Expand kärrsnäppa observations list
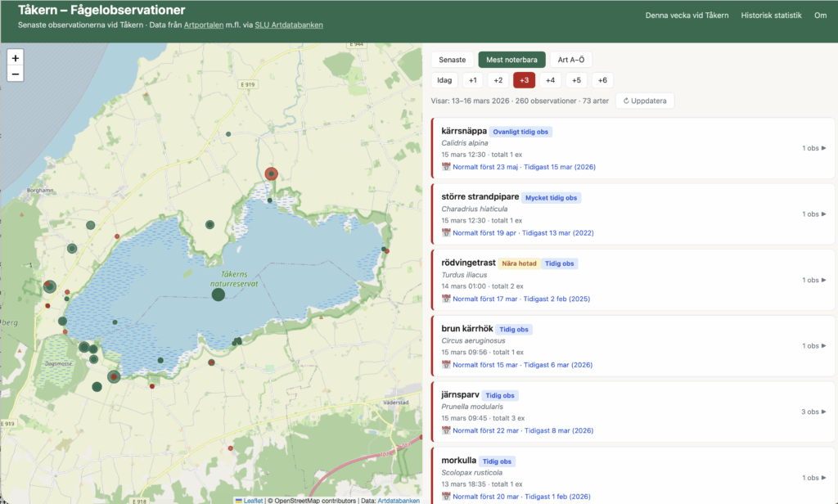 (x=813, y=148)
